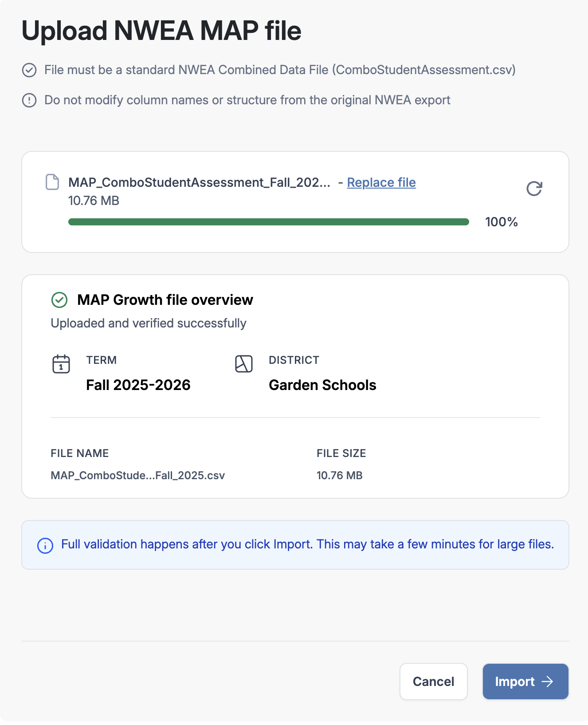Click the Import button
588x725 pixels.
525,682
